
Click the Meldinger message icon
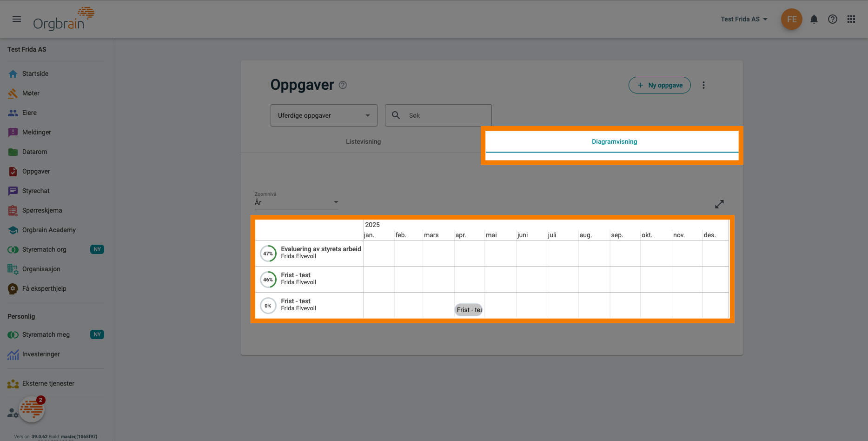coord(13,132)
